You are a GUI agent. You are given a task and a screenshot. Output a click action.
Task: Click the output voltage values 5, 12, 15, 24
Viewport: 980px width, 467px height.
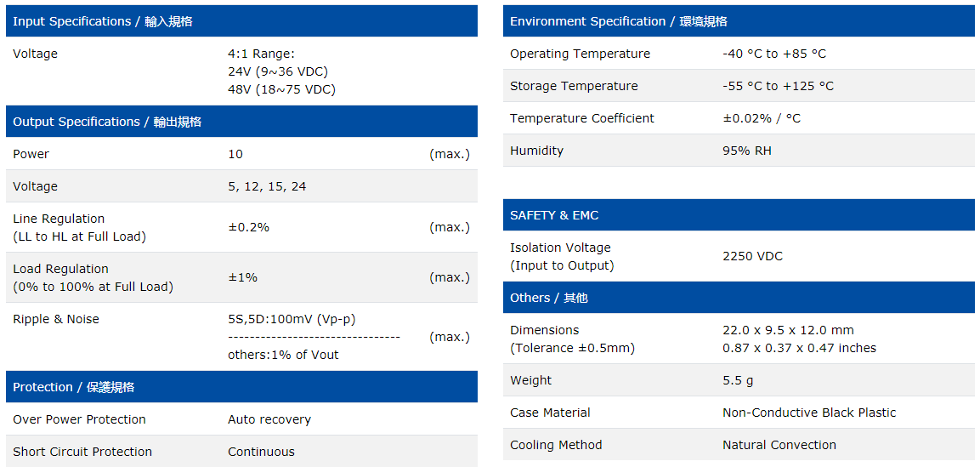point(267,186)
